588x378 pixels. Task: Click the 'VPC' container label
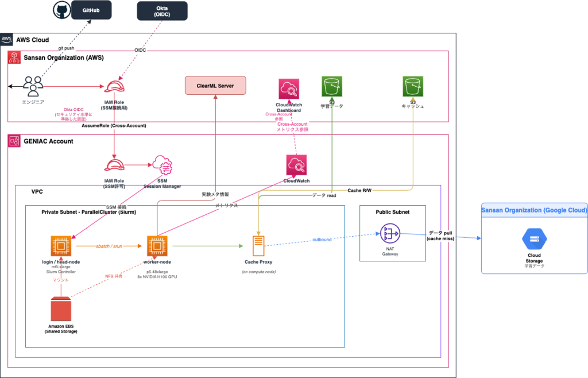point(37,192)
